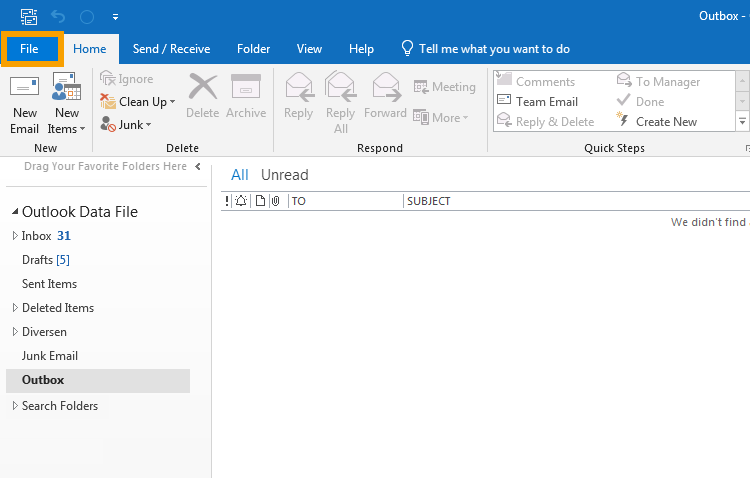Open the Sent Items folder
The height and width of the screenshot is (478, 750).
pyautogui.click(x=49, y=284)
